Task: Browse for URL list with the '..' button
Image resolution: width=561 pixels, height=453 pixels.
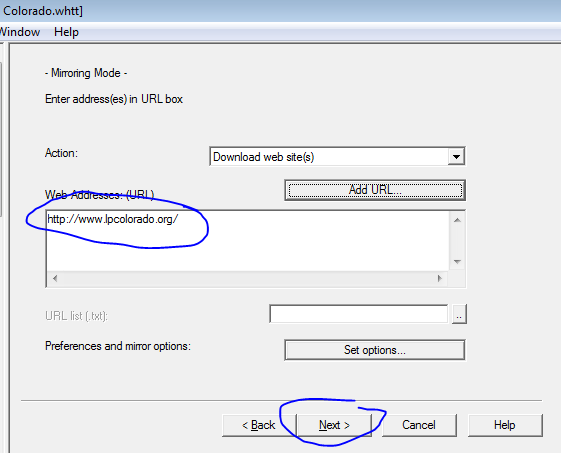Action: click(459, 314)
